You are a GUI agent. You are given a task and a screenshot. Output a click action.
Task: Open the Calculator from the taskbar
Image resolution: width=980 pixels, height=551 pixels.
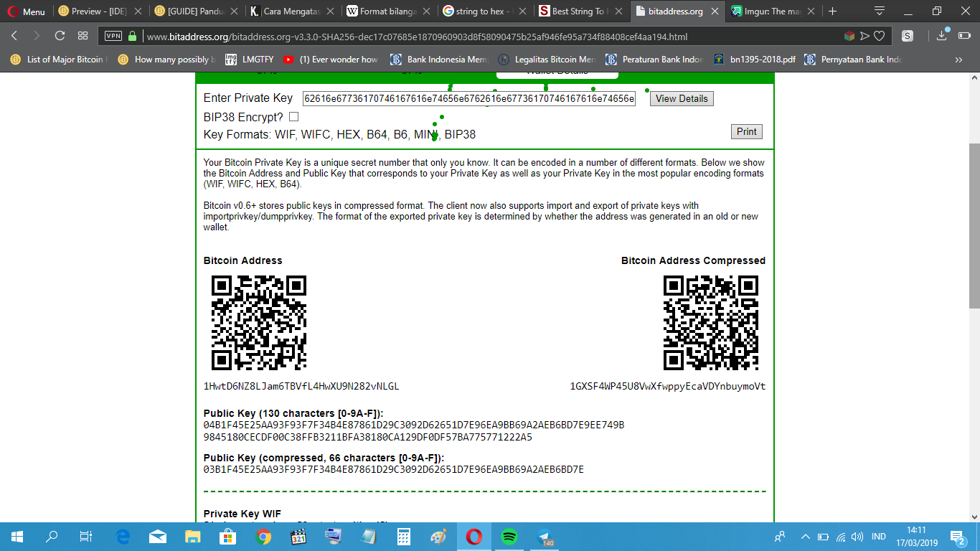click(x=403, y=536)
